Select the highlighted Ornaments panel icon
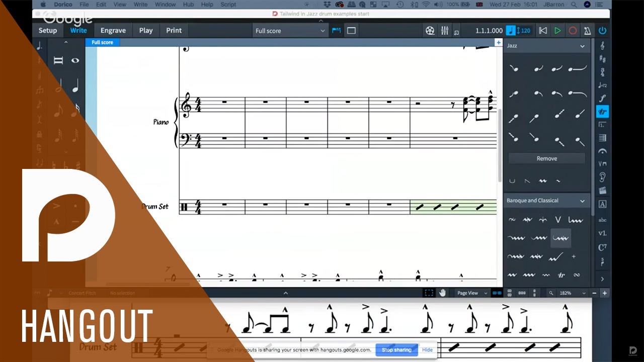644x362 pixels. click(x=602, y=111)
